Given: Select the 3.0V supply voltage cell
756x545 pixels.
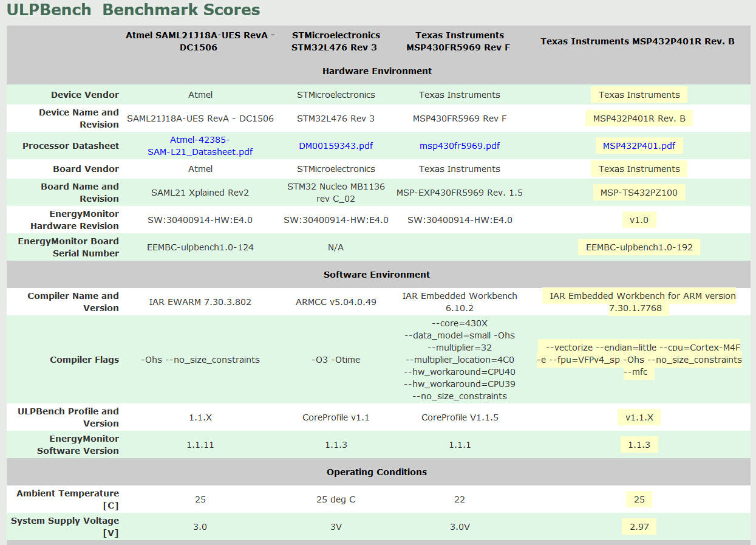Looking at the screenshot, I should 460,527.
